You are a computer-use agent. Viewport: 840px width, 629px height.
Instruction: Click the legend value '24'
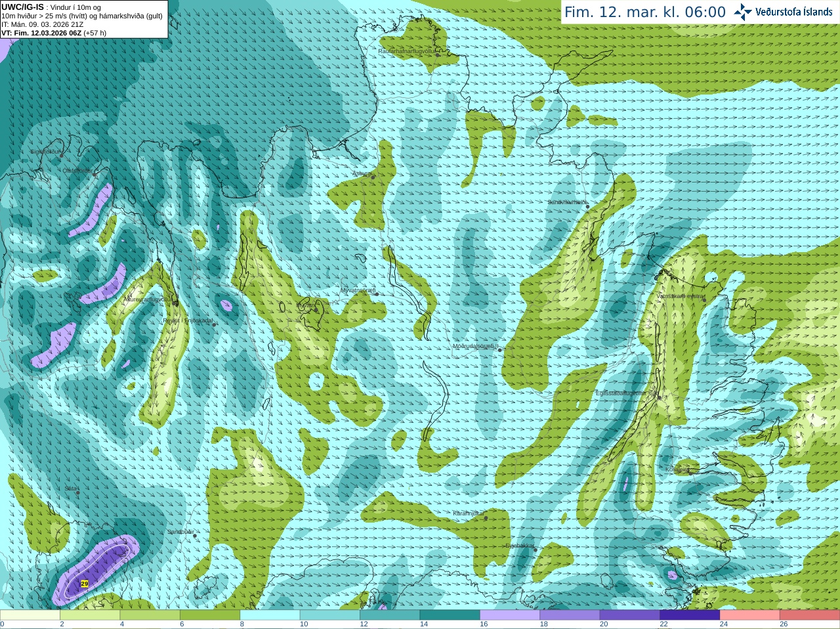pyautogui.click(x=723, y=624)
